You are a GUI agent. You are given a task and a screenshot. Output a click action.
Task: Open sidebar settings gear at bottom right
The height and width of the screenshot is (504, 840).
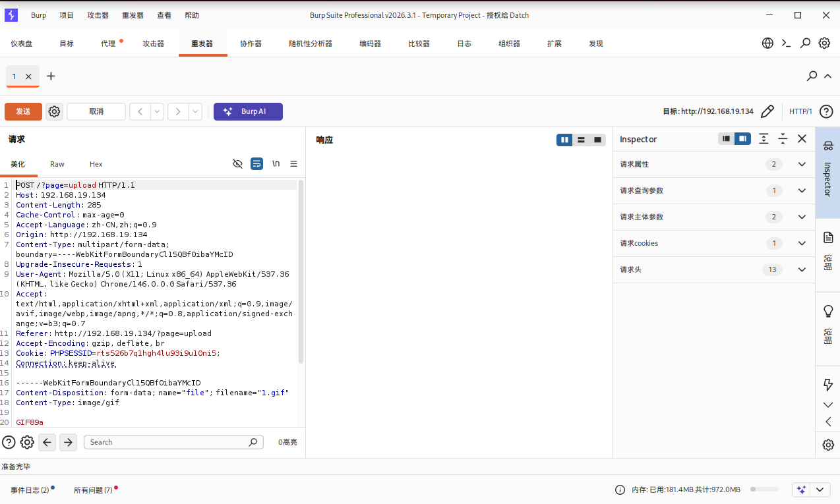tap(828, 445)
